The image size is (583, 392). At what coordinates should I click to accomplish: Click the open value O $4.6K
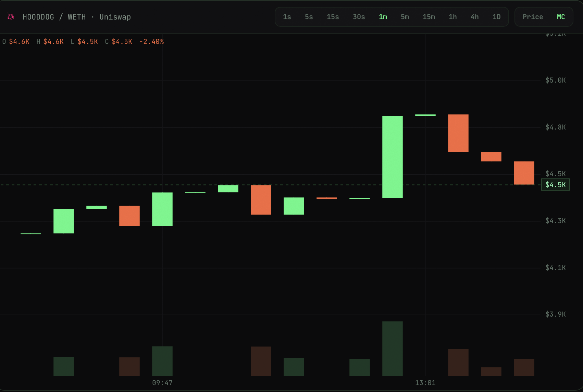click(x=16, y=41)
